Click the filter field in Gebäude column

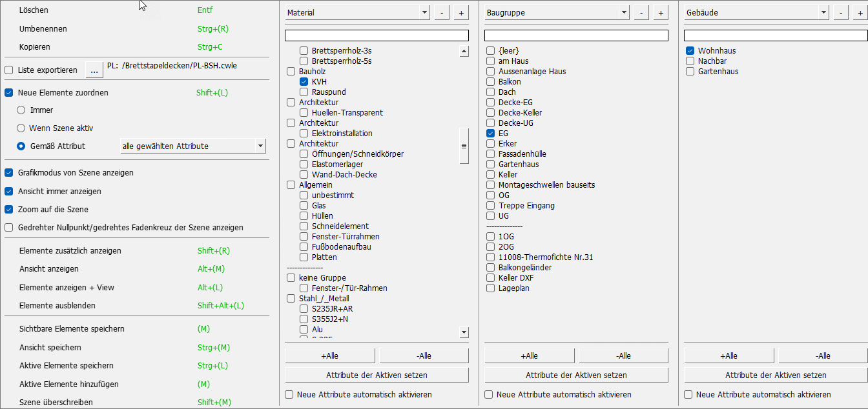776,35
